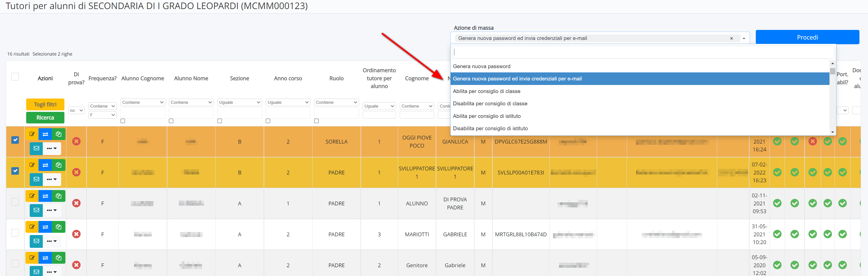Click the Cognome filter text field
The width and height of the screenshot is (868, 276).
pos(417,115)
